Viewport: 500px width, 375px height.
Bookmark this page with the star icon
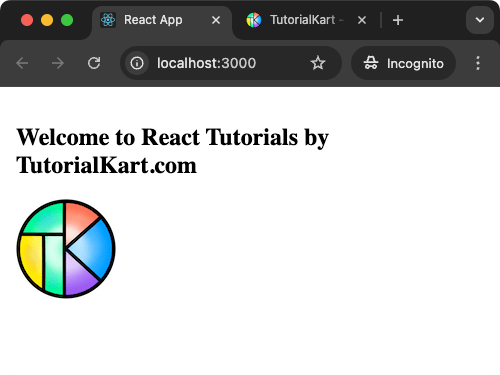point(318,63)
